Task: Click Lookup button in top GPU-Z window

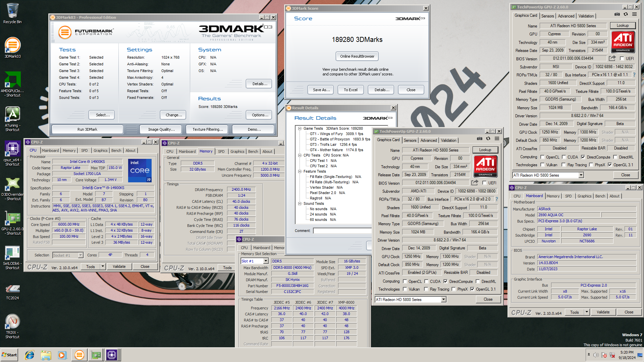Action: coord(623,25)
